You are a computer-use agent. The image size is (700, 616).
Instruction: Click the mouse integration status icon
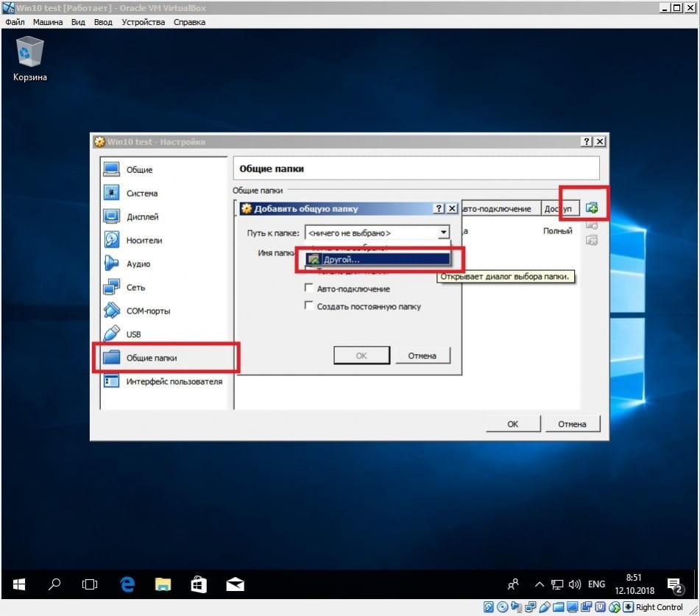(x=615, y=607)
